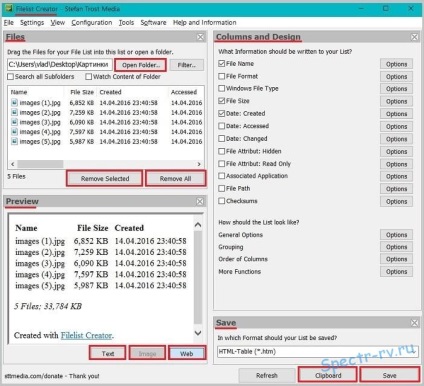
Task: Click the images (3).jpg file icon
Action: click(x=14, y=122)
